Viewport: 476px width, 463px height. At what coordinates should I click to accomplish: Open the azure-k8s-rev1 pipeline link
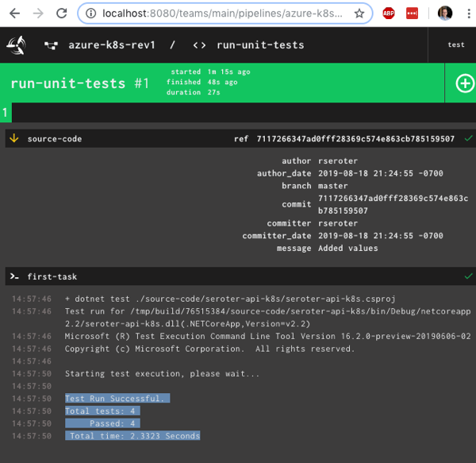click(111, 45)
